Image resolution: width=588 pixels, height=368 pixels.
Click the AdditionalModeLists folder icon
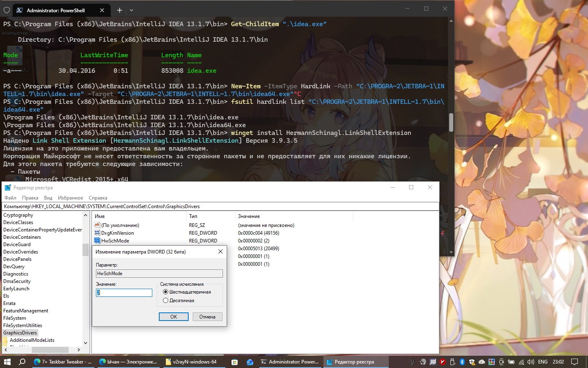[x=5, y=340]
